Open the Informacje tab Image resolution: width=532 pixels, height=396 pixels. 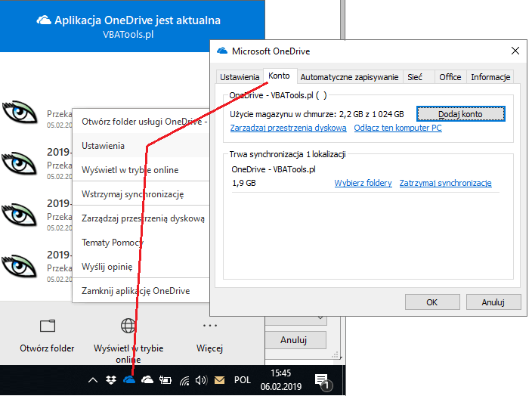click(x=490, y=77)
